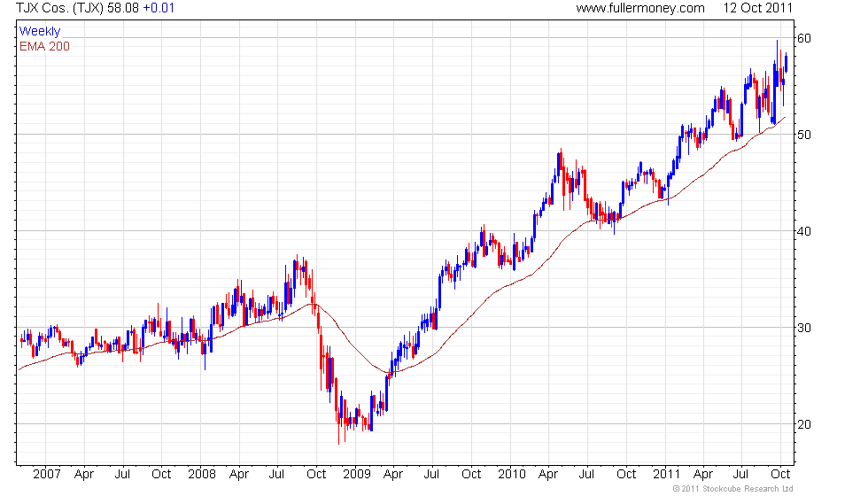
Task: Click the Stockcube Research Ltd copyright text
Action: pyautogui.click(x=733, y=489)
